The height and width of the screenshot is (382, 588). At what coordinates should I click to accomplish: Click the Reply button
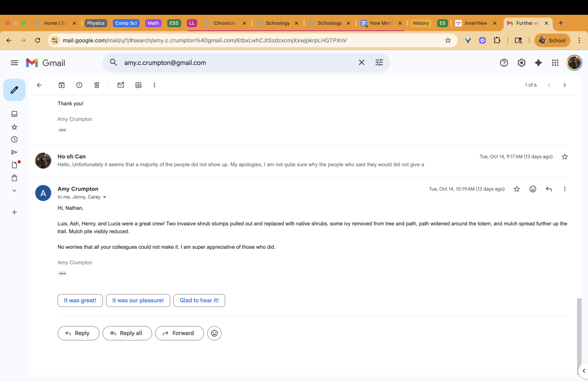[79, 333]
